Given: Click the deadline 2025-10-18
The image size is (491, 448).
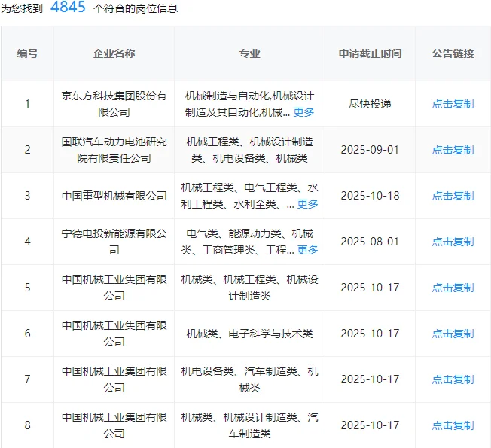Looking at the screenshot, I should 370,196.
